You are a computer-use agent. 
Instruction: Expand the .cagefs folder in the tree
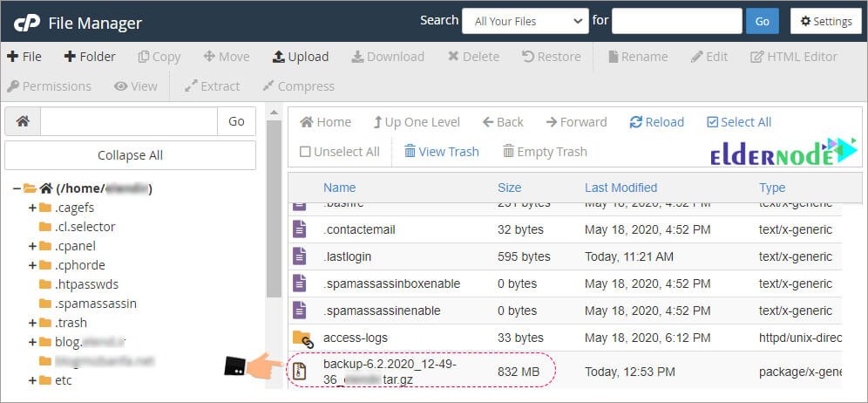[32, 208]
